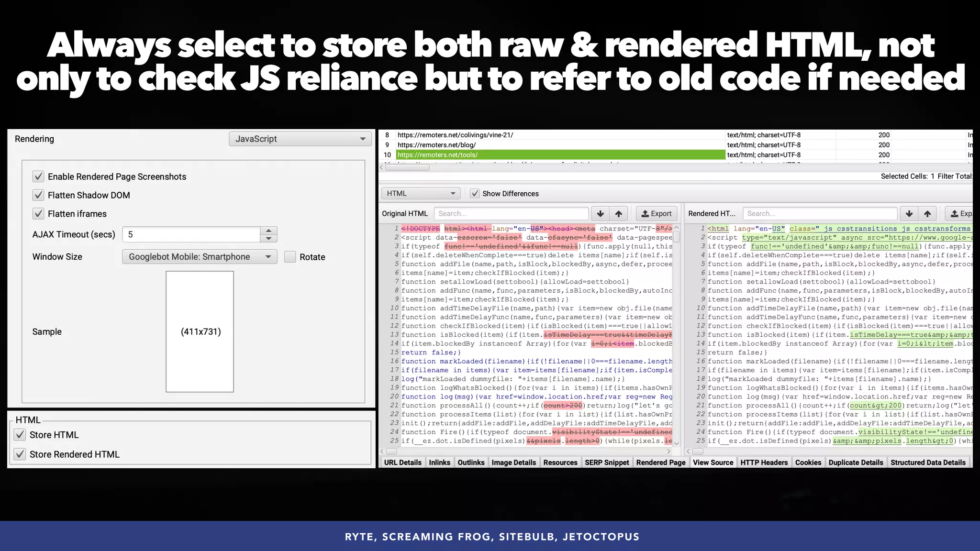Select the highlighted remoters.net/tools URL row
The image size is (980, 551).
(x=676, y=155)
